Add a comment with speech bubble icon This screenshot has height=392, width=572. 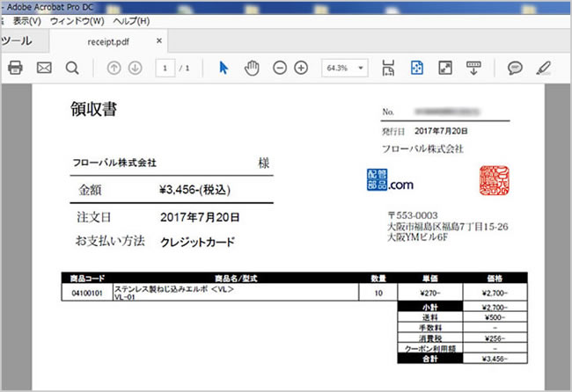coord(516,68)
